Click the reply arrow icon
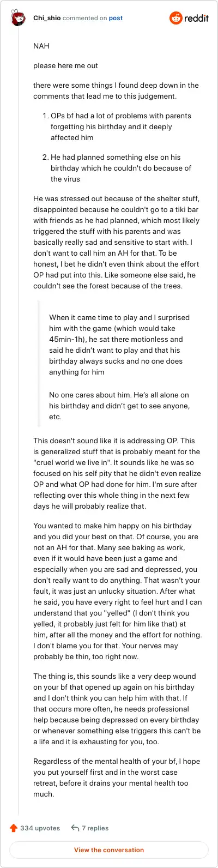The height and width of the screenshot is (868, 218). 75,828
